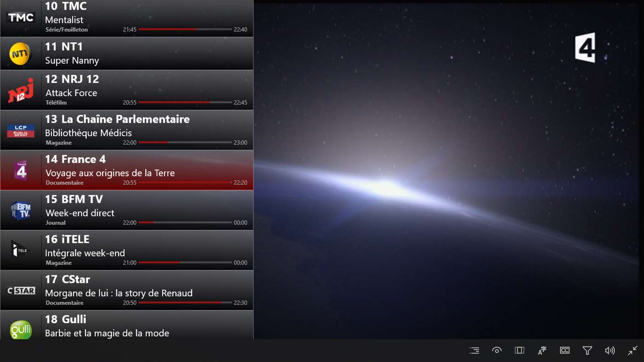Toggle closed captions CC icon
Image resolution: width=644 pixels, height=362 pixels.
point(565,351)
